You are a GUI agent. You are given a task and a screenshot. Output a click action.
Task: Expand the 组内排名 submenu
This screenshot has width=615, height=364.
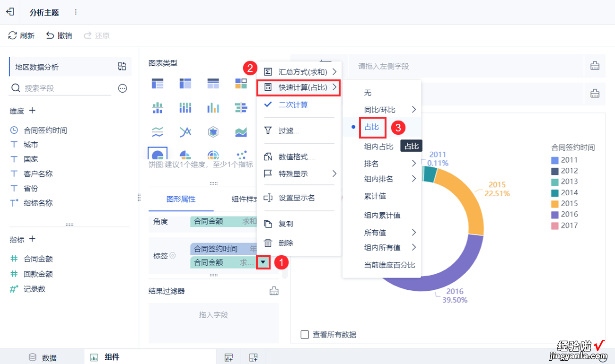(381, 179)
